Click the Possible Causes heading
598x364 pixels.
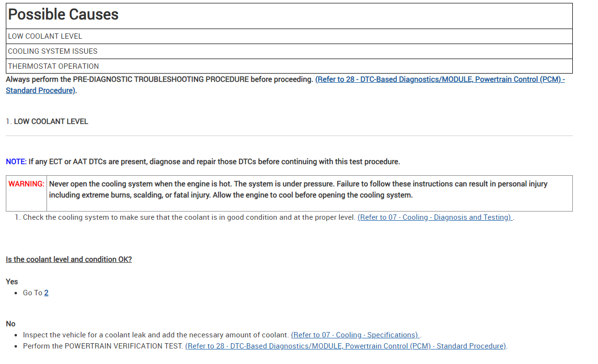point(63,15)
